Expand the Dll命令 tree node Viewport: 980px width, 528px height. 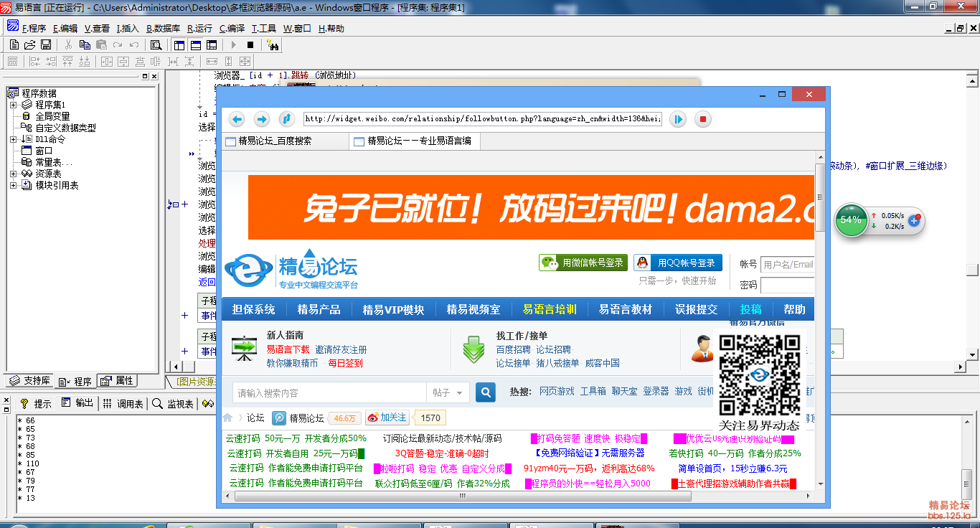[x=13, y=139]
